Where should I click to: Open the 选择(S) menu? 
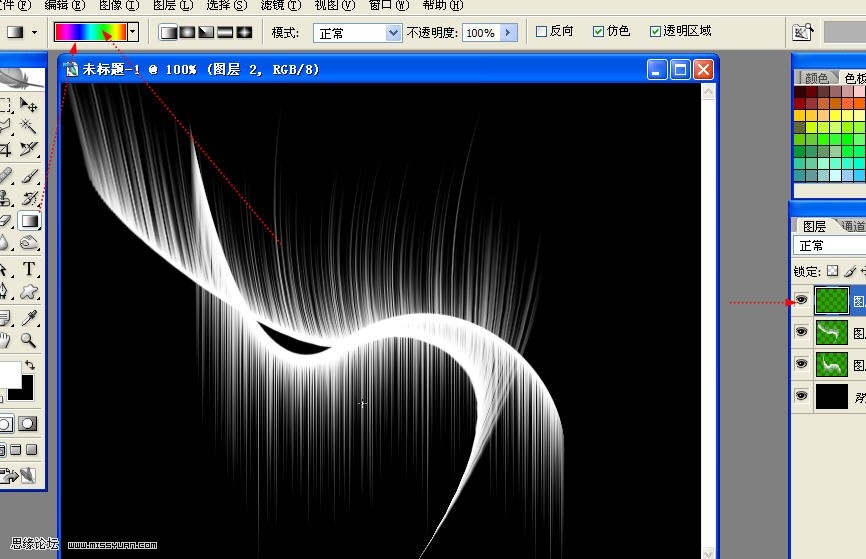point(226,6)
